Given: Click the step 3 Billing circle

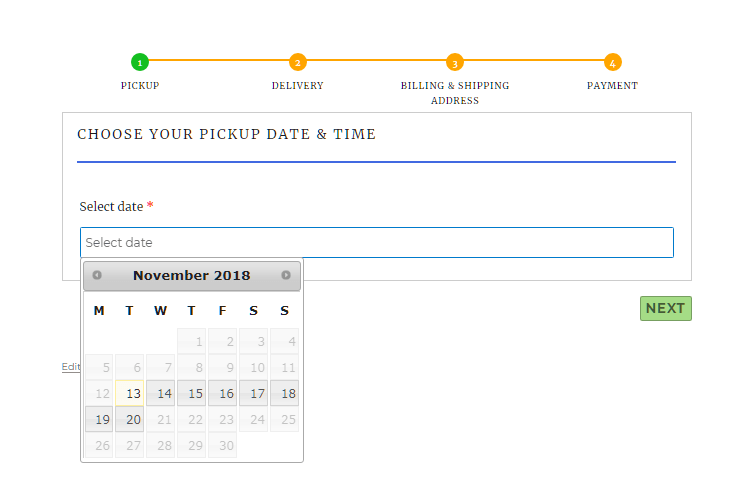Looking at the screenshot, I should [x=455, y=62].
